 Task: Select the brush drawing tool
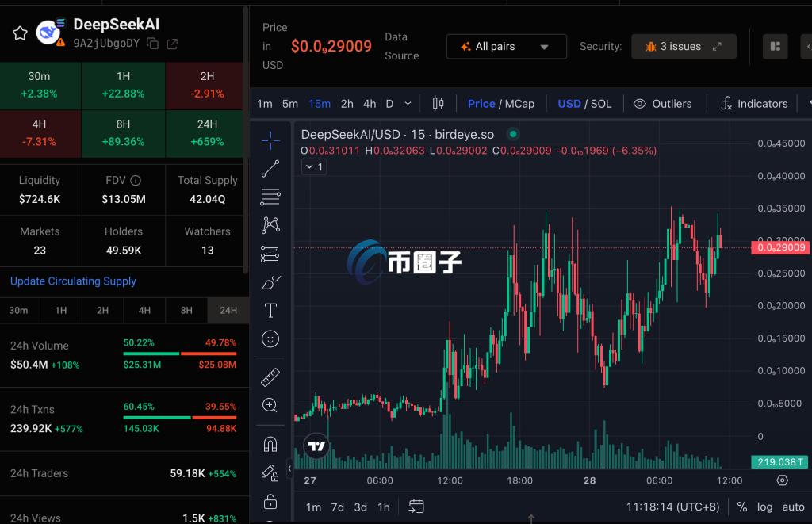(x=270, y=282)
